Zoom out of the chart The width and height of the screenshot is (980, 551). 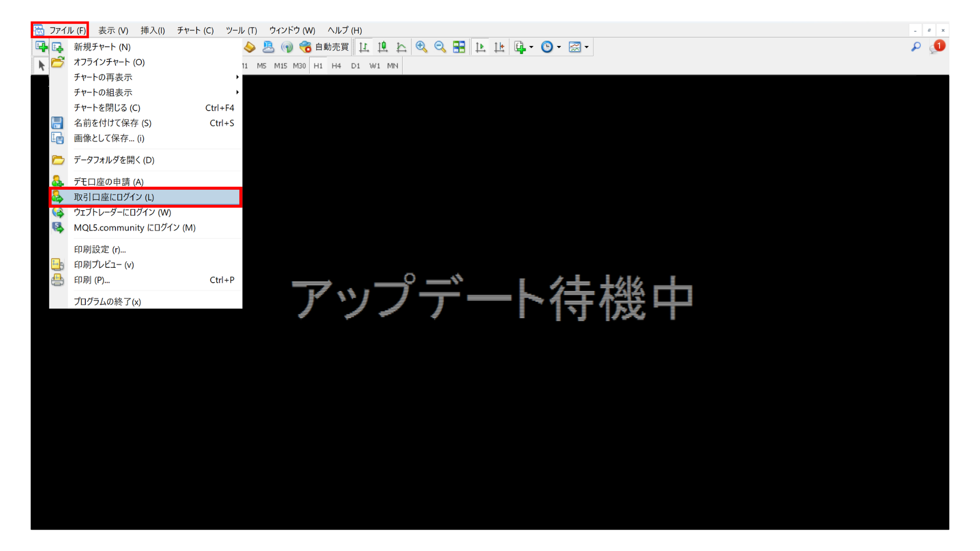pyautogui.click(x=440, y=46)
